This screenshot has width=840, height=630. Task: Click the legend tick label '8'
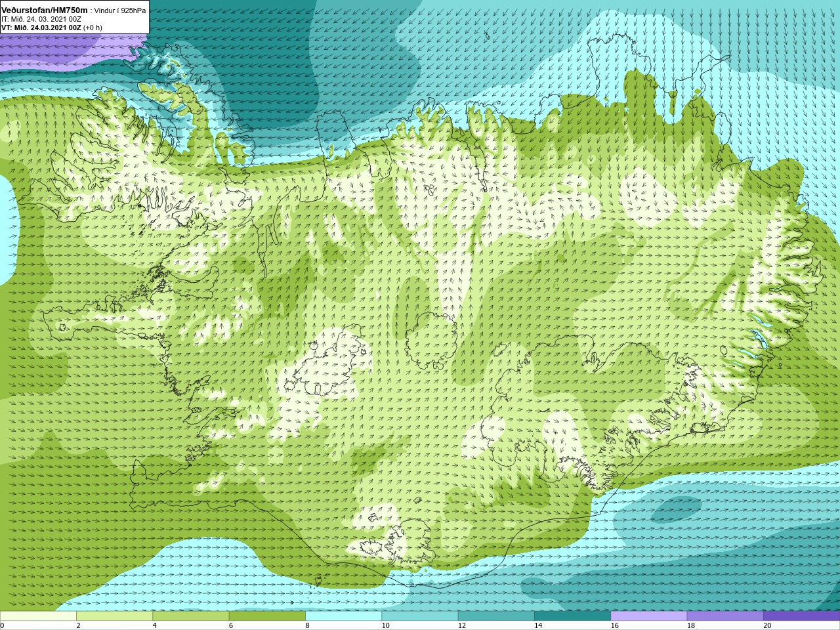pyautogui.click(x=307, y=625)
